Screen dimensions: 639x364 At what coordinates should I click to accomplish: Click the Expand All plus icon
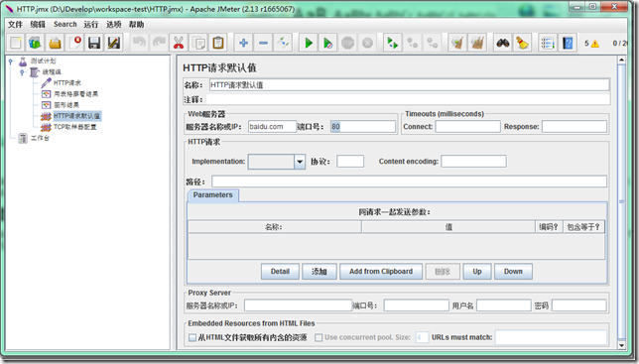pos(244,43)
